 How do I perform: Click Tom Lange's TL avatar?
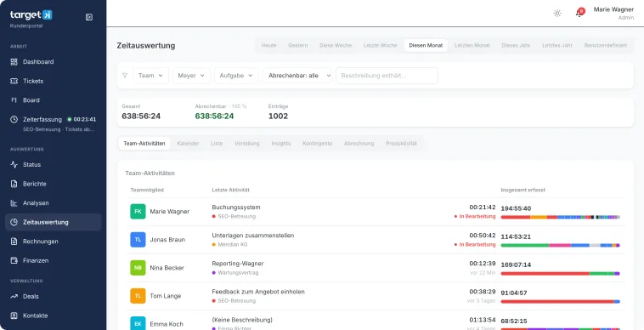coord(138,296)
